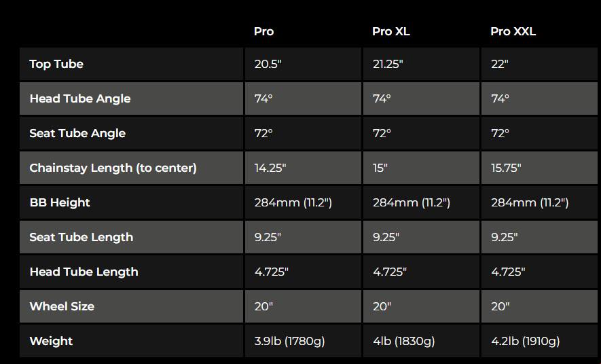Click the Pro XXL column header
This screenshot has width=601, height=364.
click(x=513, y=31)
